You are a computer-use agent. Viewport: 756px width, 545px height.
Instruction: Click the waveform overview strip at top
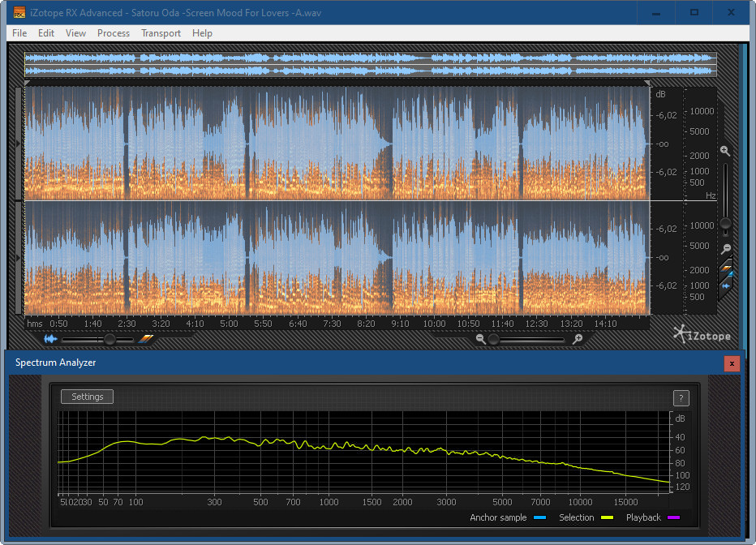[x=370, y=65]
